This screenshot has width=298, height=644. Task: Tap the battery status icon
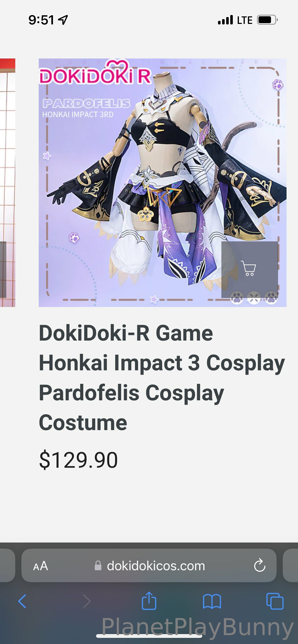(x=267, y=20)
